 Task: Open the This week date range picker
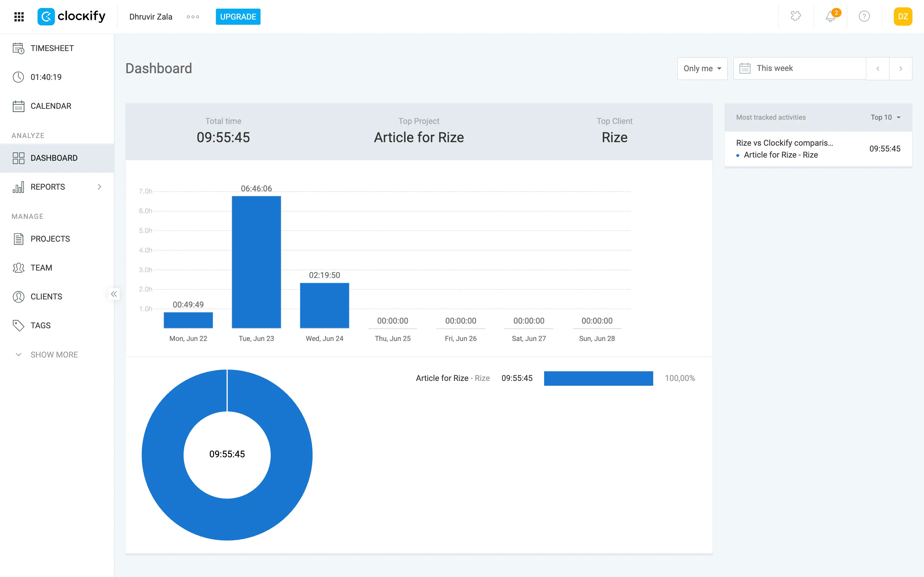click(x=799, y=68)
